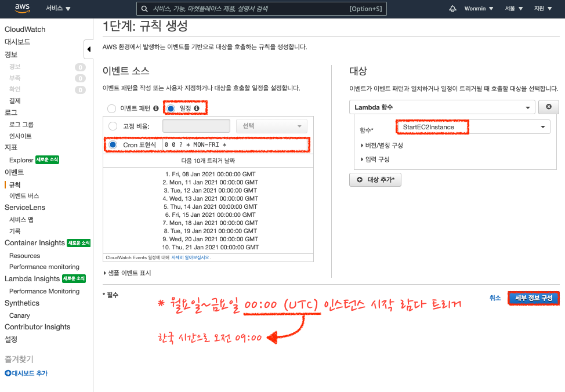Viewport: 565px width, 392px height.
Task: Open CloudWatch in the sidebar
Action: click(25, 29)
